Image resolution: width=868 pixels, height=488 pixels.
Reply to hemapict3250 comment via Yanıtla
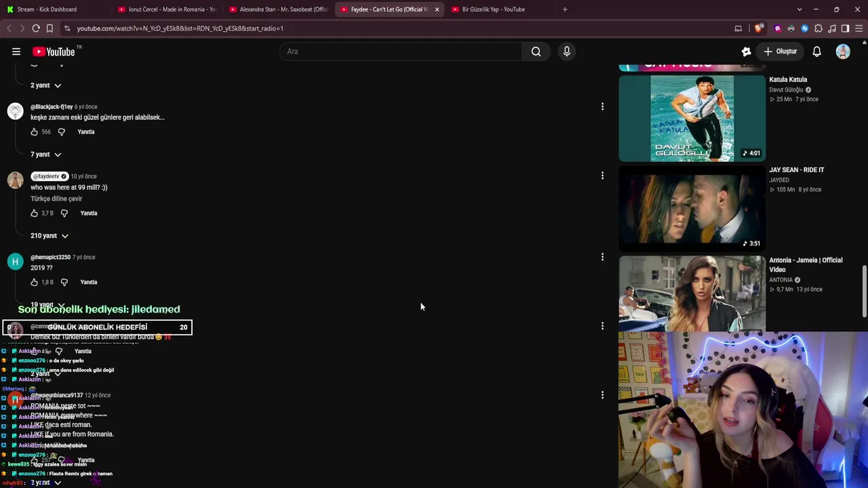coord(89,283)
